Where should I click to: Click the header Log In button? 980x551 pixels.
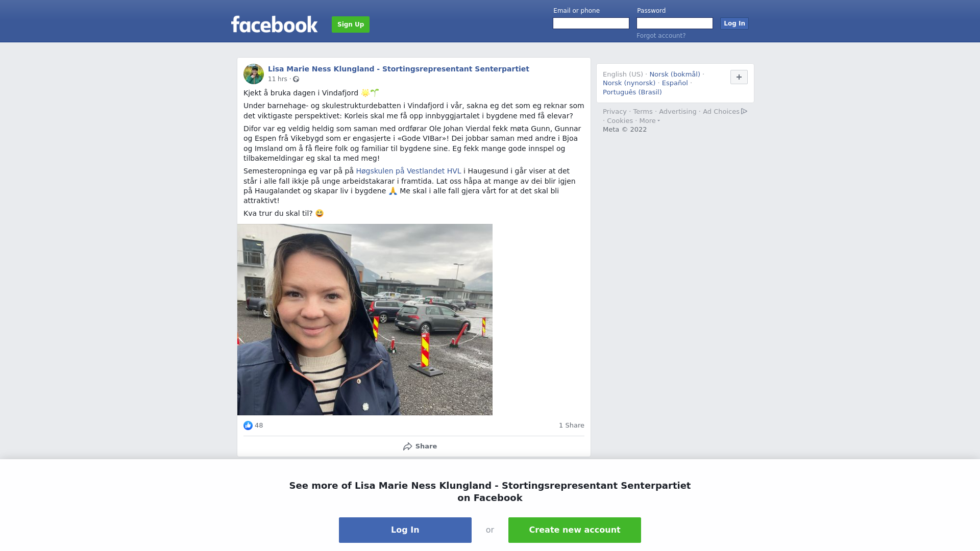[x=734, y=23]
